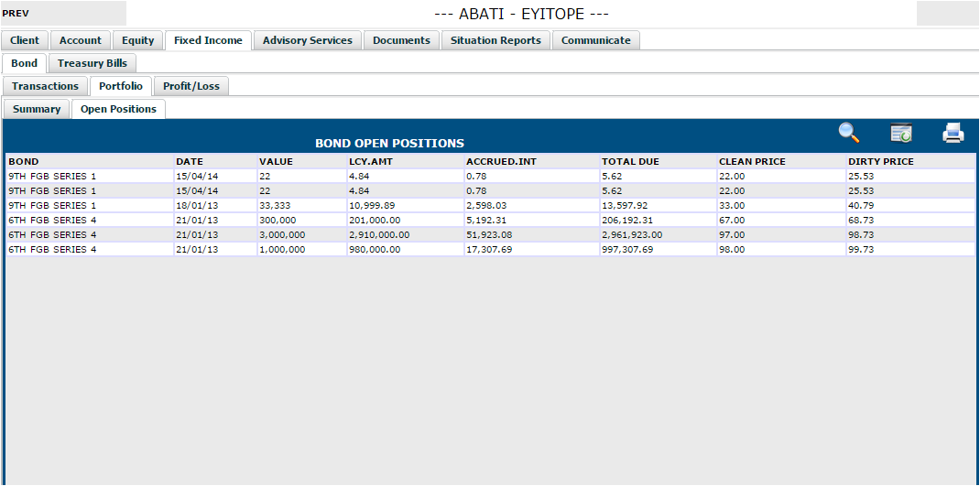Open the Advisory Services tab
This screenshot has height=486, width=980.
tap(308, 40)
